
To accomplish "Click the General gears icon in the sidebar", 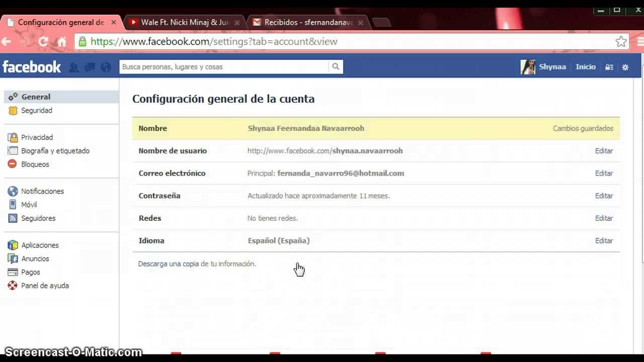I will click(x=13, y=97).
